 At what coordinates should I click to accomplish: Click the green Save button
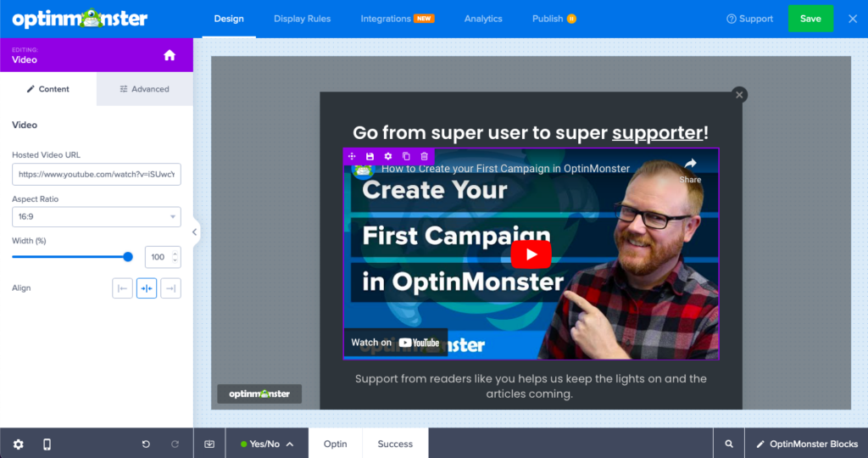(810, 19)
